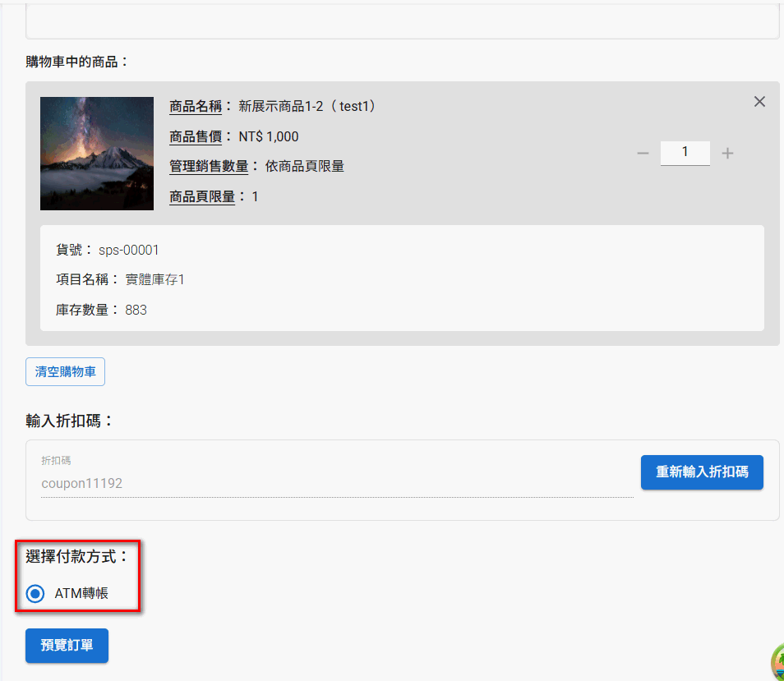Click the coupon11192 discount code field

click(x=337, y=483)
